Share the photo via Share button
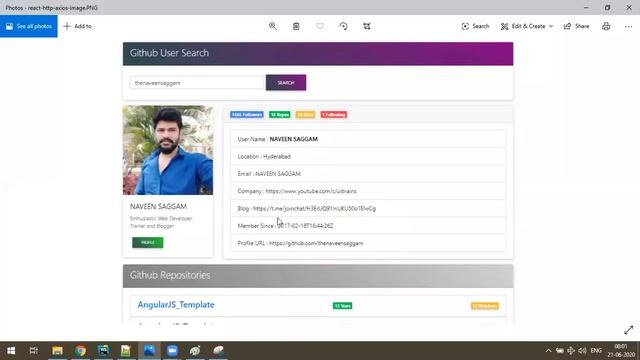Screen dimensions: 640x360 (576, 26)
